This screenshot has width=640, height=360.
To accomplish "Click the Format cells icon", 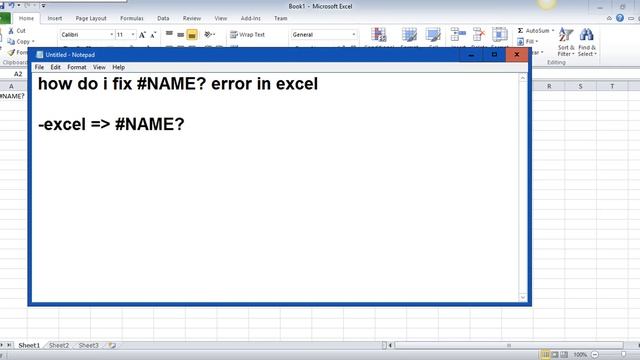I will pos(500,35).
